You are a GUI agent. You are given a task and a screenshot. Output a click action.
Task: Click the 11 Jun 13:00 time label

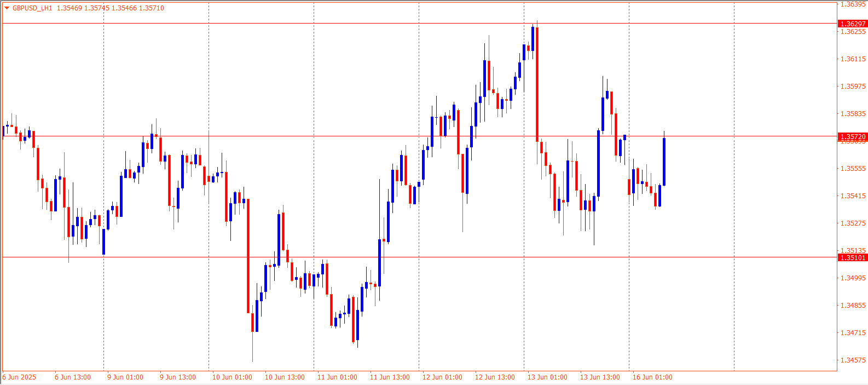tap(390, 377)
